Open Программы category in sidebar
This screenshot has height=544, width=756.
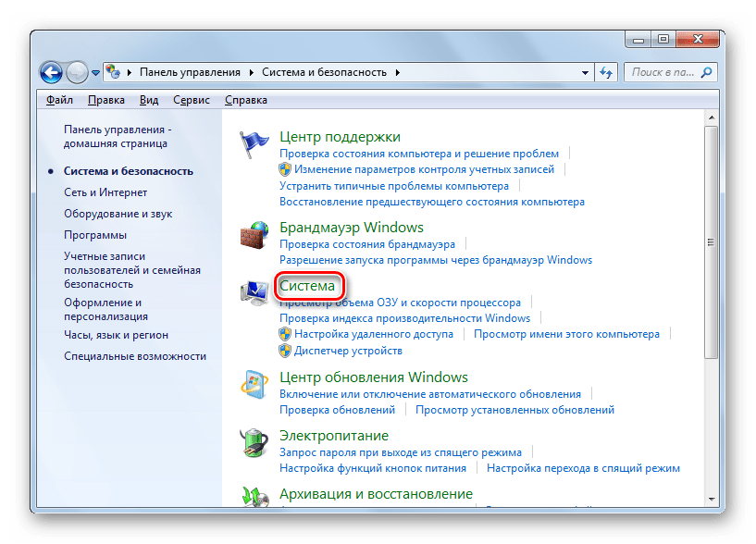pyautogui.click(x=95, y=235)
